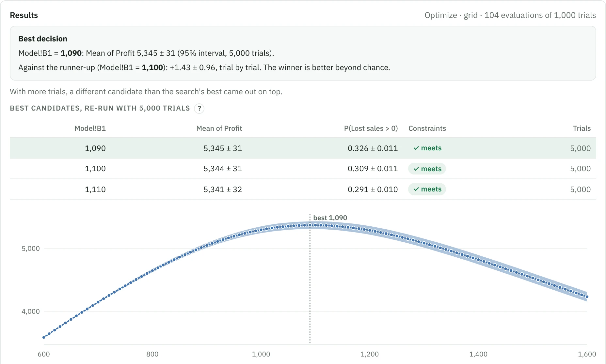The width and height of the screenshot is (606, 364).
Task: Click the probability 0.309 ± 0.011
Action: (x=373, y=169)
